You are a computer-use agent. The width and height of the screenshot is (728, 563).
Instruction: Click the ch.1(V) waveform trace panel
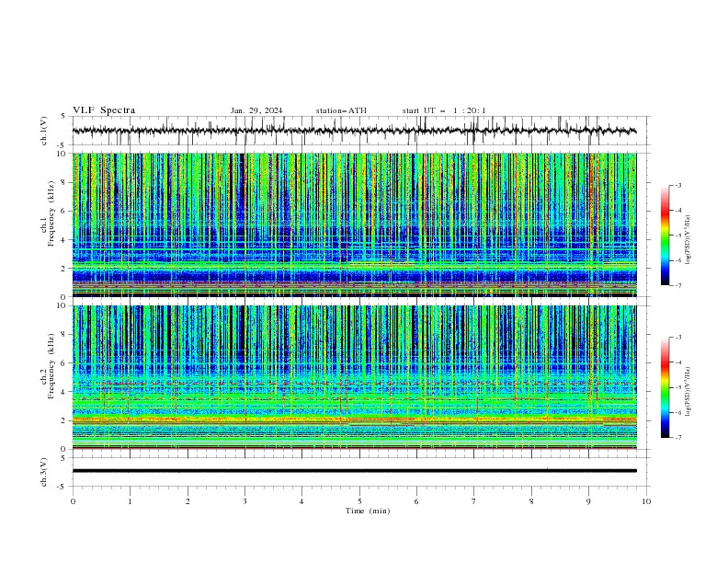pyautogui.click(x=360, y=131)
